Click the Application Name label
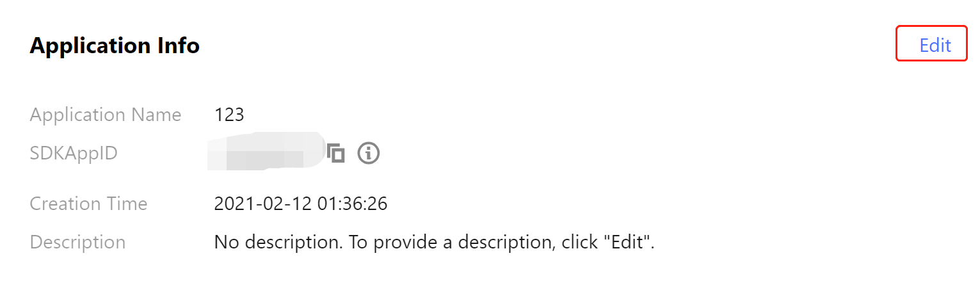Screen dimensions: 980x283 (x=106, y=115)
